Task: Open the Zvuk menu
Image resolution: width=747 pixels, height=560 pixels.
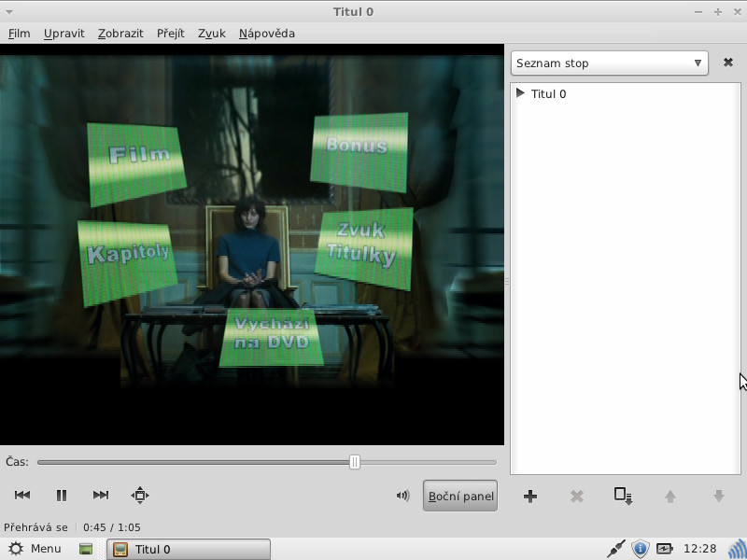Action: pyautogui.click(x=212, y=34)
